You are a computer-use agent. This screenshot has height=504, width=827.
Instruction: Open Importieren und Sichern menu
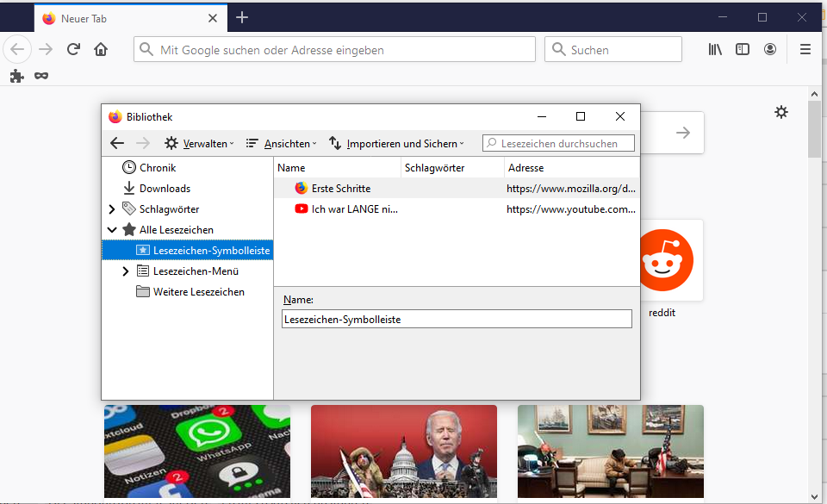point(396,144)
